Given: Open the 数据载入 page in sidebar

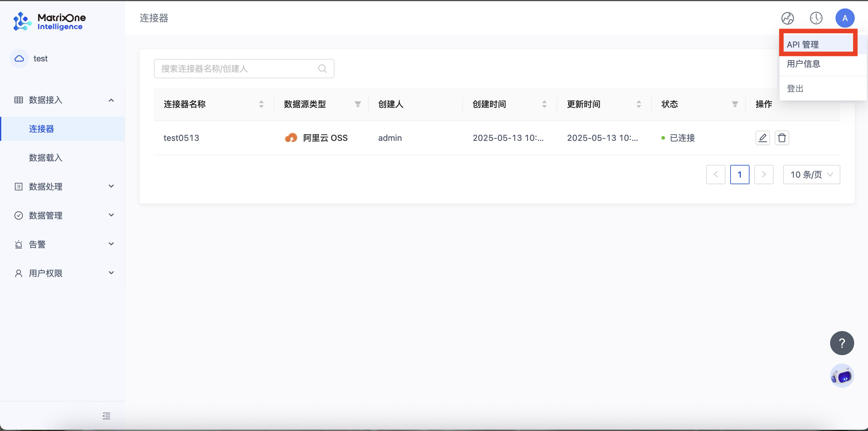Looking at the screenshot, I should click(x=45, y=157).
